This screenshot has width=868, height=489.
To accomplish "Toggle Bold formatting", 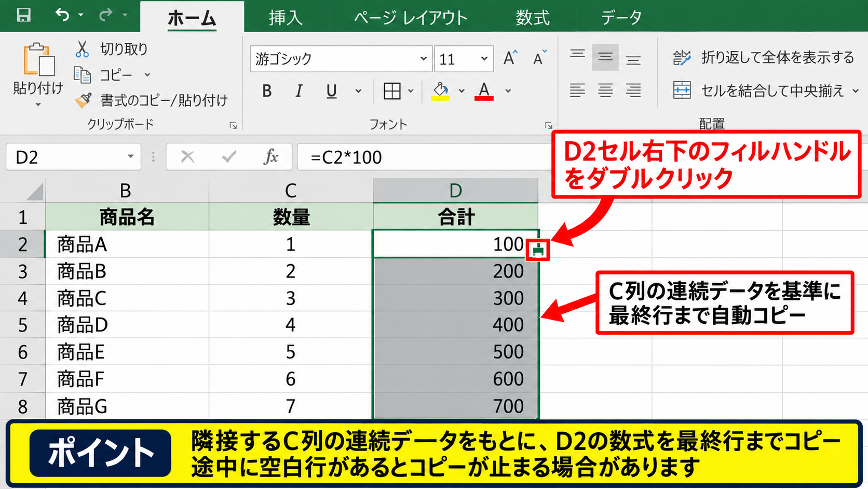I will click(267, 91).
